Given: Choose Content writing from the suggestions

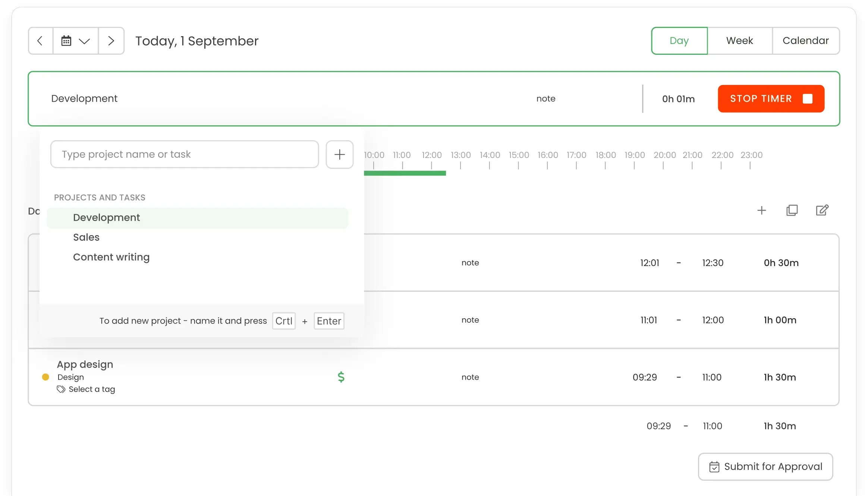Looking at the screenshot, I should point(111,257).
